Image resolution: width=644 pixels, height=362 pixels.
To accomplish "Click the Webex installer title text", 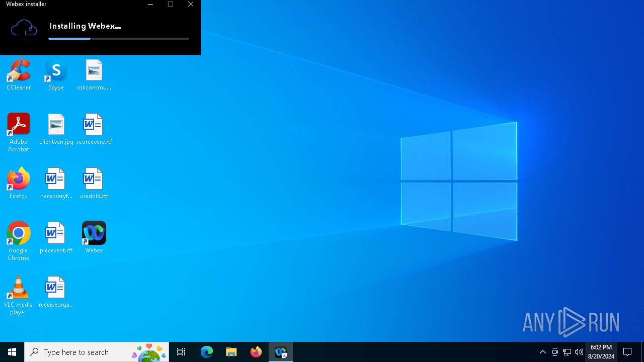I will 26,4.
